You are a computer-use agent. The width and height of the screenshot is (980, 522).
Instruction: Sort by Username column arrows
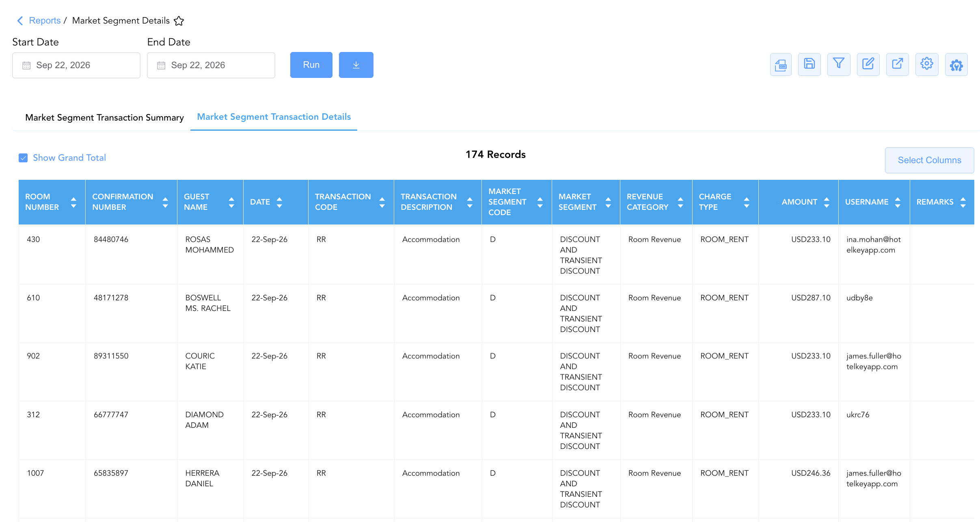tap(898, 202)
